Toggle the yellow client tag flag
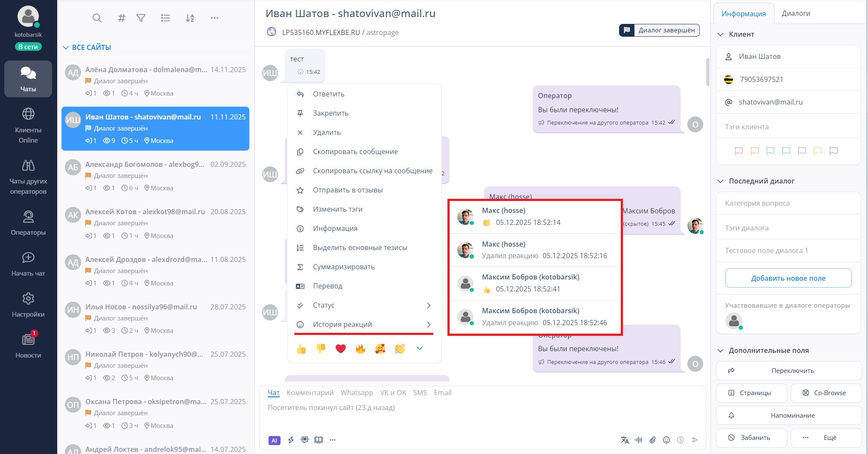Image resolution: width=868 pixels, height=454 pixels. 818,151
